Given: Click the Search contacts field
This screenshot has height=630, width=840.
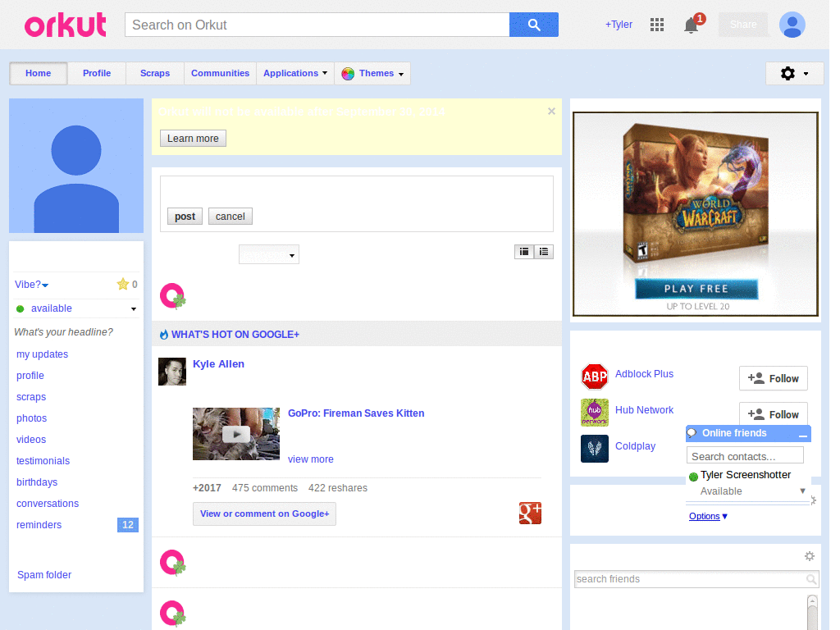Looking at the screenshot, I should point(745,456).
